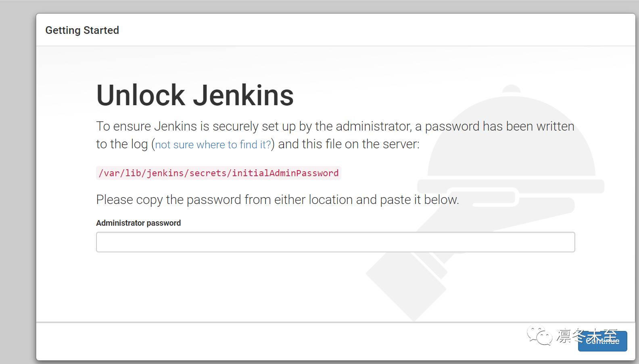
Task: Click the 'Administrator password' label
Action: [x=138, y=223]
